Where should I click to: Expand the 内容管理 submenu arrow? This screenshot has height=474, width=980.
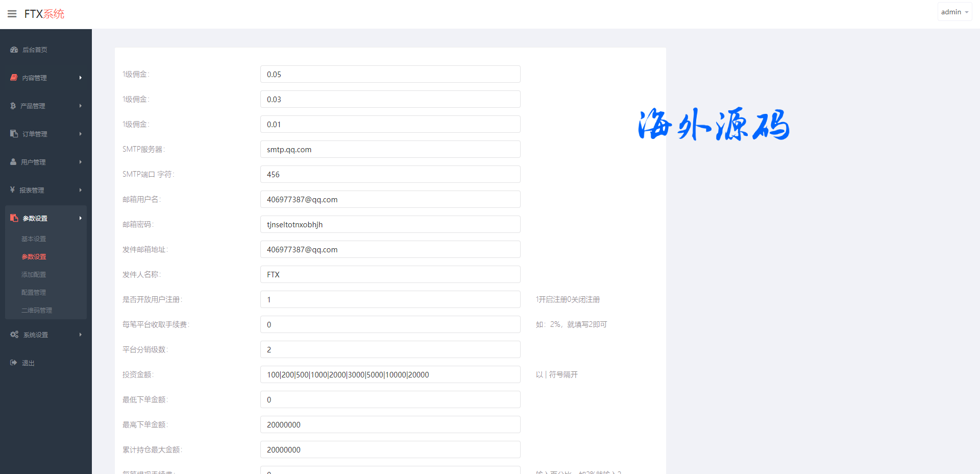80,78
